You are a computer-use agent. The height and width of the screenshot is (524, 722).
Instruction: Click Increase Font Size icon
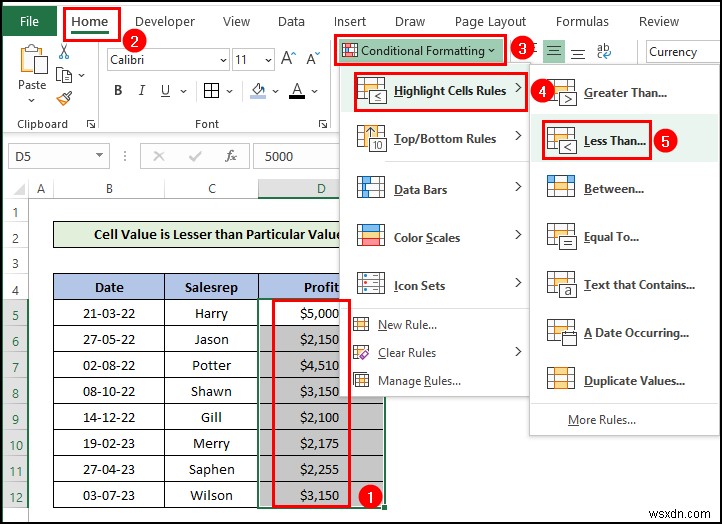click(289, 58)
